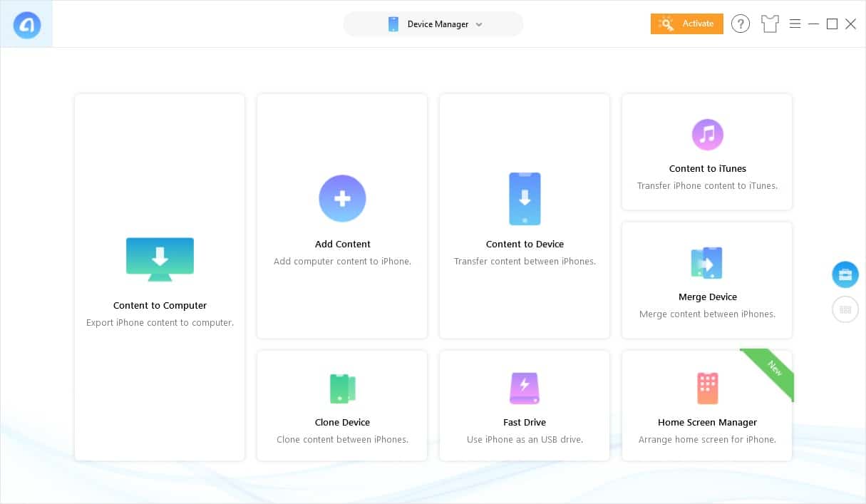Viewport: 866px width, 504px height.
Task: Select the Merge Device label
Action: pos(708,297)
